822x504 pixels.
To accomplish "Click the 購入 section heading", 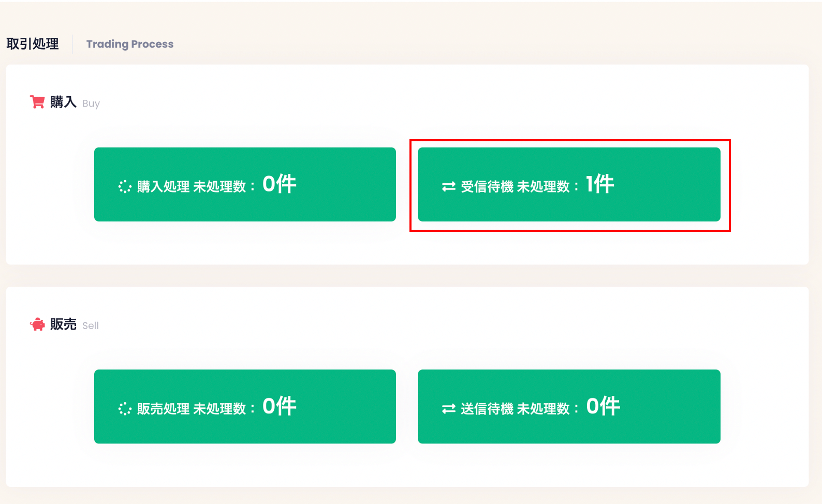I will (x=63, y=102).
